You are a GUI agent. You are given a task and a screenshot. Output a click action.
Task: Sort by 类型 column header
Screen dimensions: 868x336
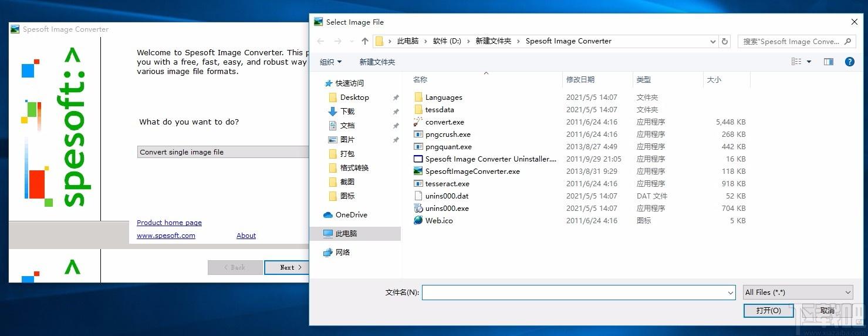tap(644, 80)
